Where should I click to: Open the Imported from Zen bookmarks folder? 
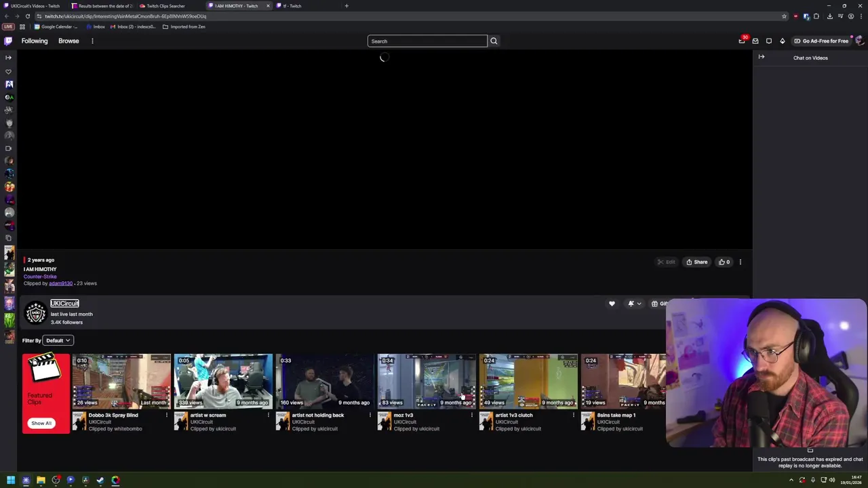pos(184,27)
